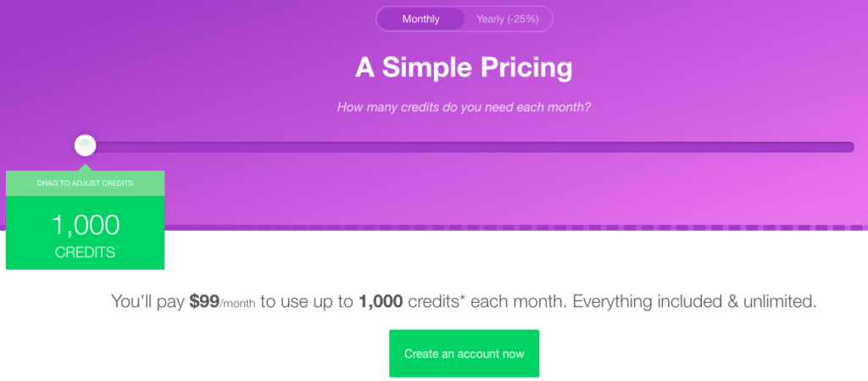Click Everything included & unlimited text

pos(695,302)
